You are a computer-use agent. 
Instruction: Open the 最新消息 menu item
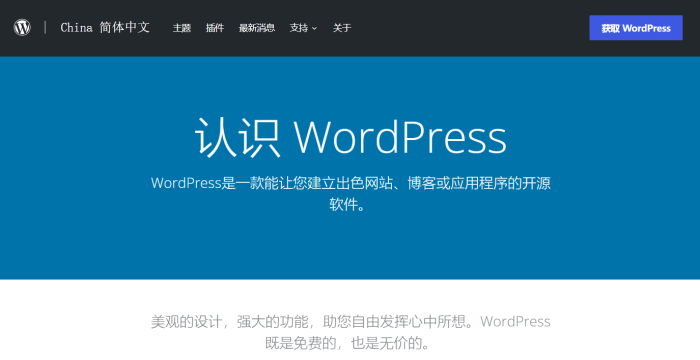click(x=257, y=28)
